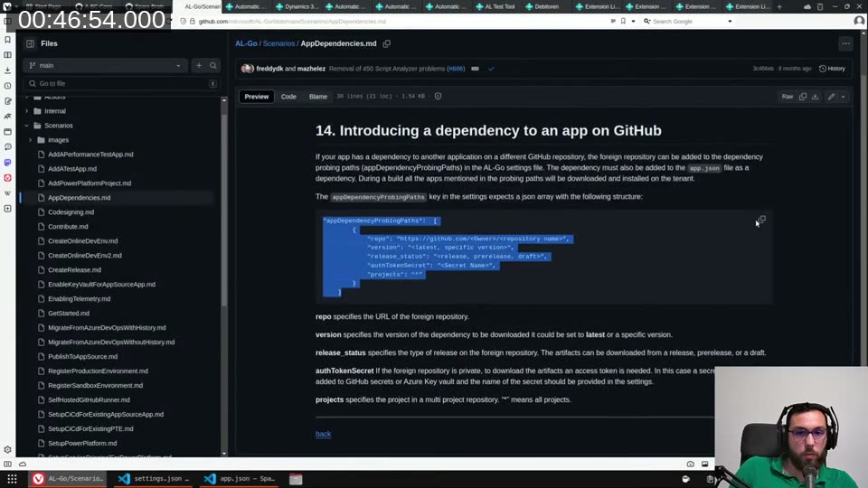868x488 pixels.
Task: Download the raw file icon
Action: [x=816, y=97]
